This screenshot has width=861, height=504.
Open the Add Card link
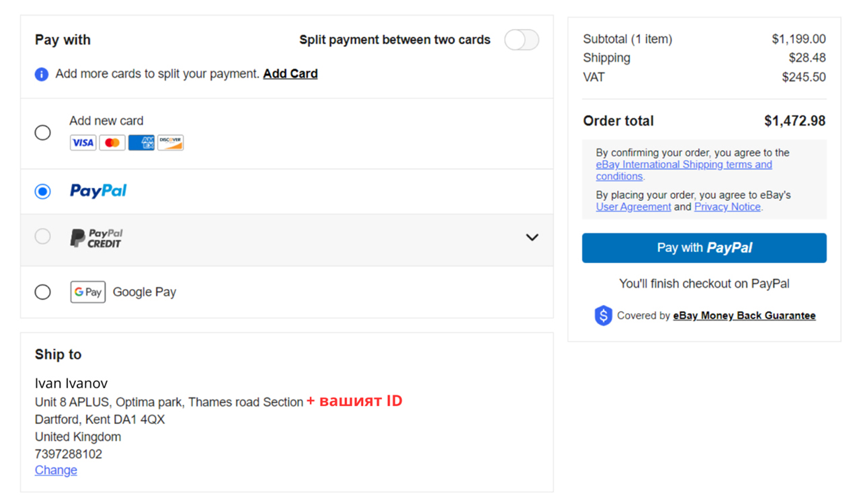pyautogui.click(x=290, y=74)
